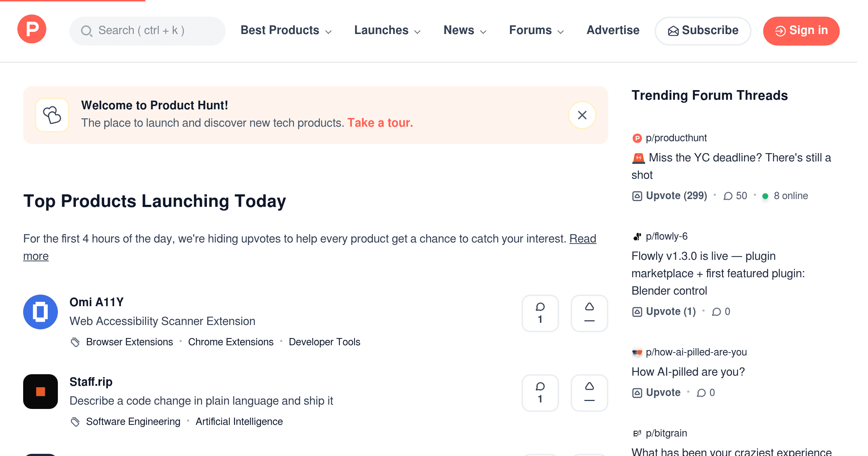Select the Browser Extensions tag
Viewport: 868px width, 456px height.
(x=129, y=342)
